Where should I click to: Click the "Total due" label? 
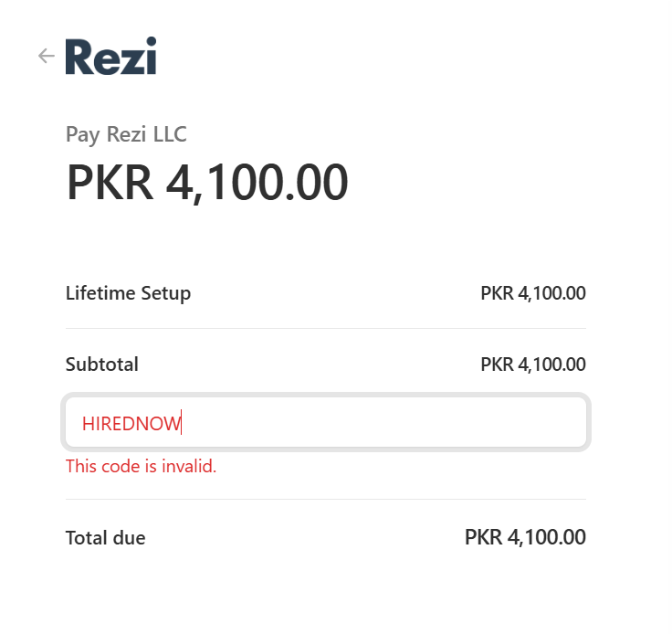point(105,538)
